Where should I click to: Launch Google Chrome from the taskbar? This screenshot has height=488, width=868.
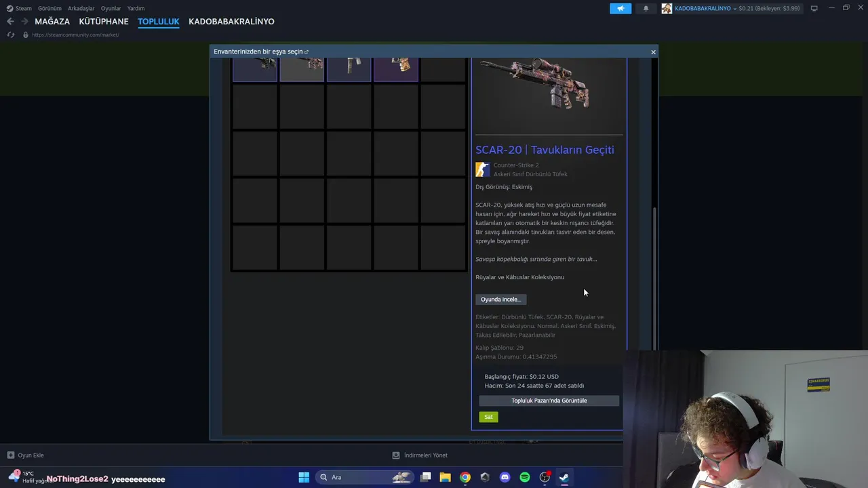[465, 477]
